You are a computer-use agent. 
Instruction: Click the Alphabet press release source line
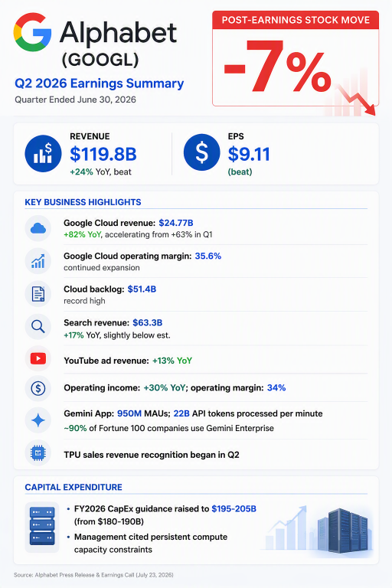(x=93, y=575)
